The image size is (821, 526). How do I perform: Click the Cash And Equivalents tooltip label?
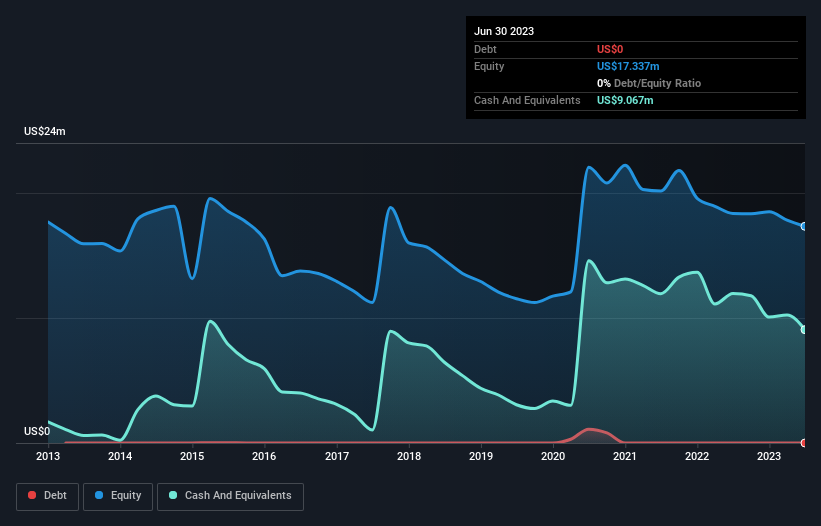coord(527,100)
